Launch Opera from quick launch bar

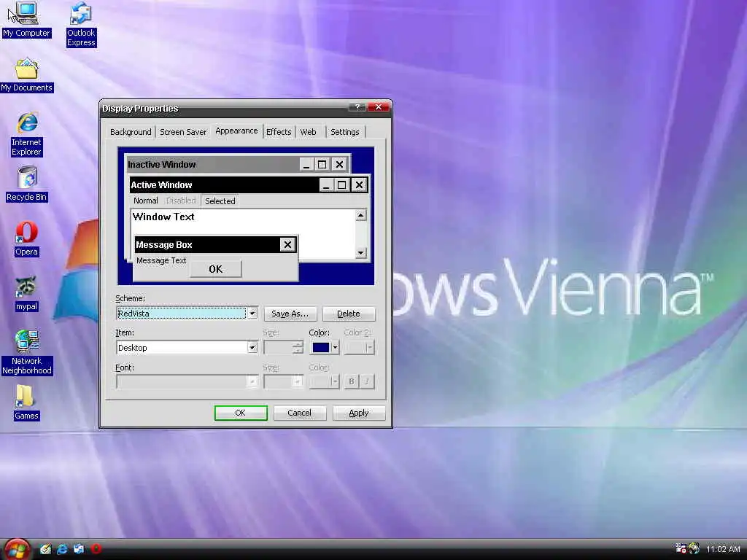pyautogui.click(x=96, y=549)
